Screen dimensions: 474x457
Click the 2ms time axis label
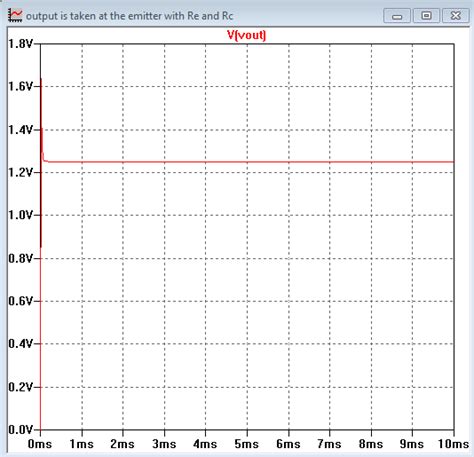122,444
